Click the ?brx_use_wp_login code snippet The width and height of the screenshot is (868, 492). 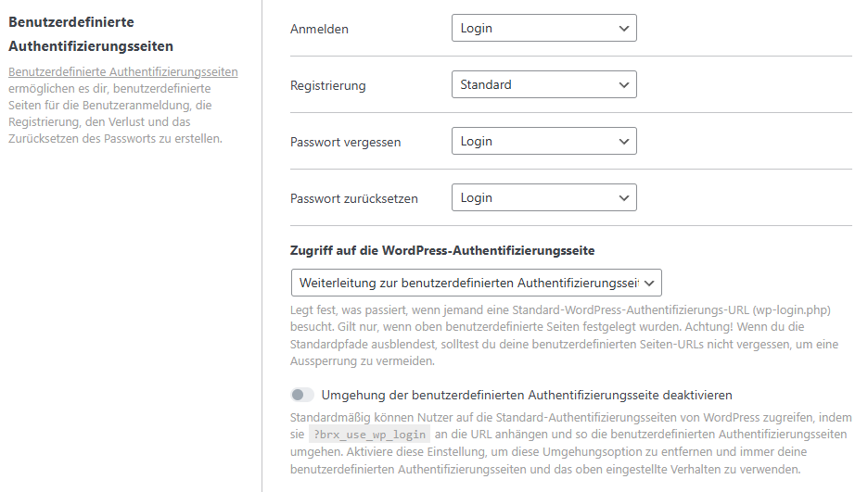(x=371, y=435)
